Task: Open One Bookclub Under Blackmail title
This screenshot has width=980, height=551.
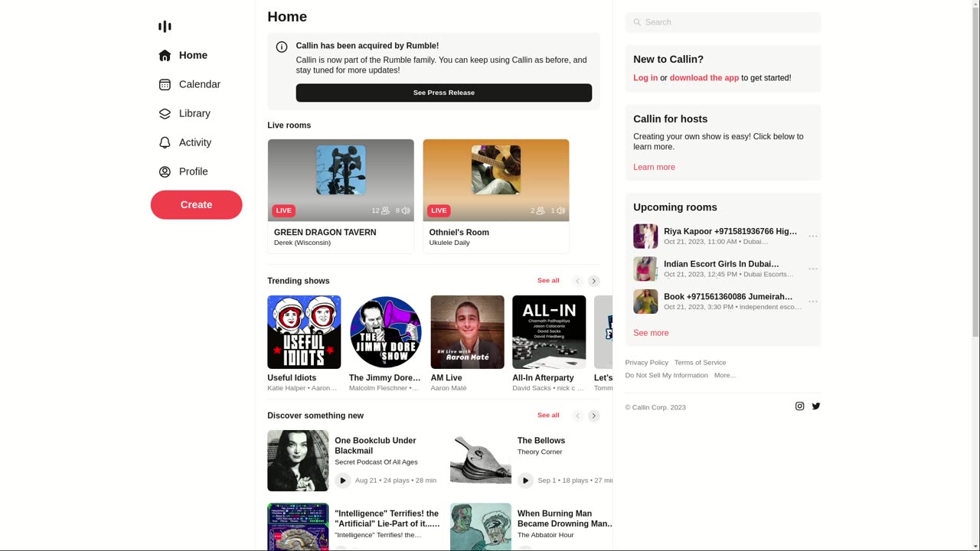Action: pyautogui.click(x=375, y=445)
